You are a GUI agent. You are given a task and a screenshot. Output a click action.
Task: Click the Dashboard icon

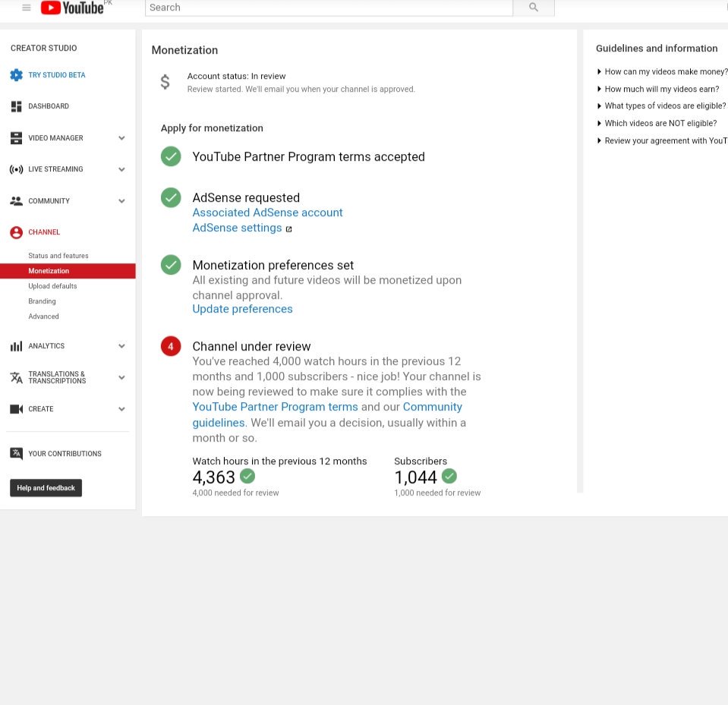click(16, 106)
